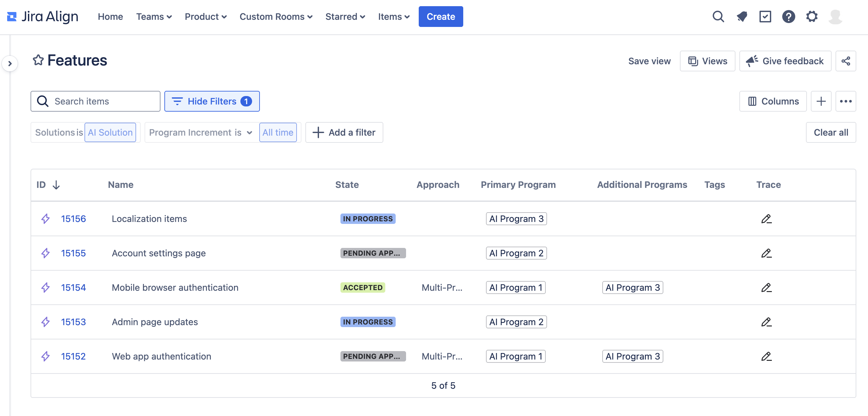This screenshot has width=868, height=416.
Task: Click the share icon next to Give feedback
Action: tap(846, 61)
